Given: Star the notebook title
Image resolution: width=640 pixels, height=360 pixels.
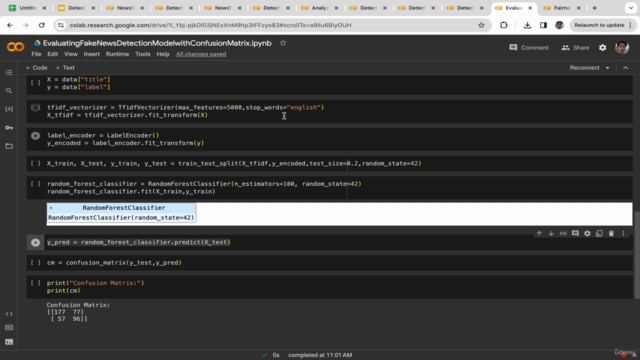Looking at the screenshot, I should [x=283, y=43].
